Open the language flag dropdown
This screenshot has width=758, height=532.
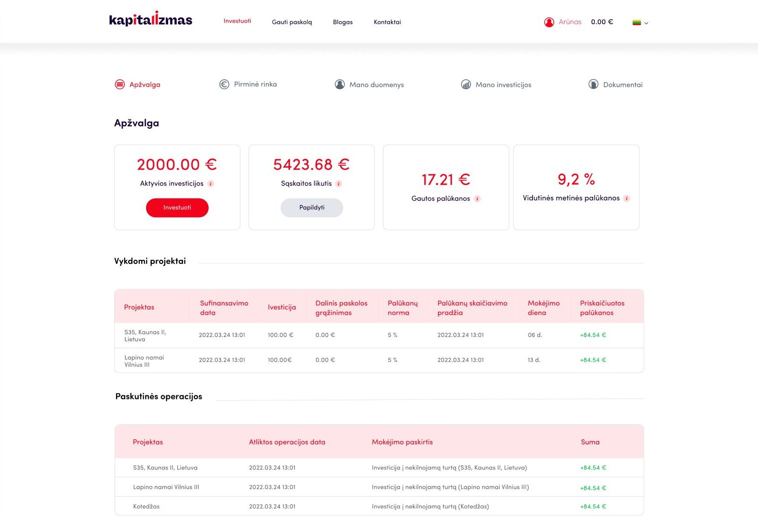pyautogui.click(x=637, y=23)
